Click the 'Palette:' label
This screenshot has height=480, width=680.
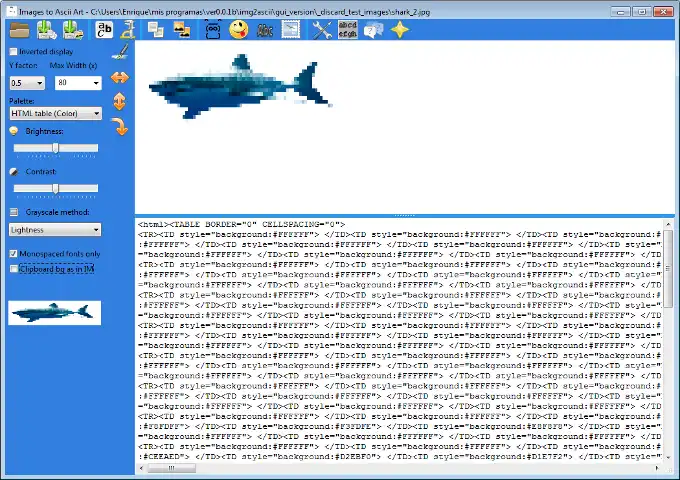(22, 101)
